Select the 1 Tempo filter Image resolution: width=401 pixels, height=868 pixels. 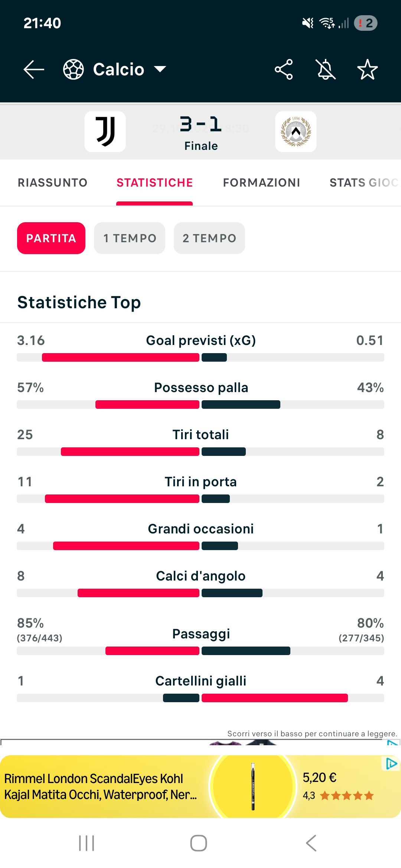[x=130, y=238]
